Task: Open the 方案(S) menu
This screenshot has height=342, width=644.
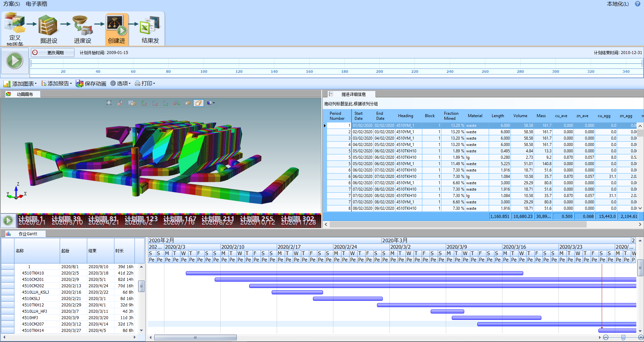Action: pos(12,4)
